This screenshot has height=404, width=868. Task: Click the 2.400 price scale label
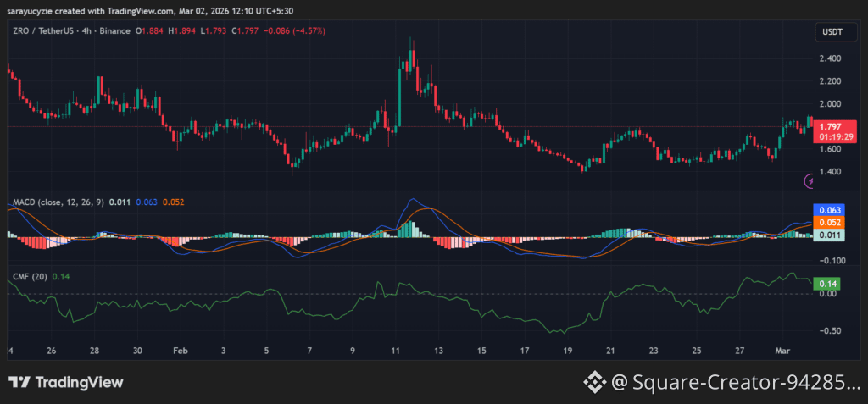tap(829, 58)
